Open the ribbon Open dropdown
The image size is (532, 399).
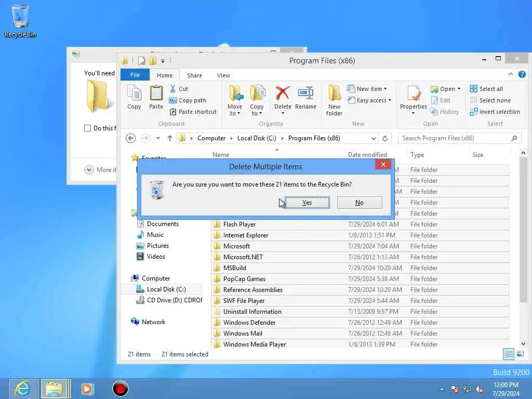(x=445, y=89)
